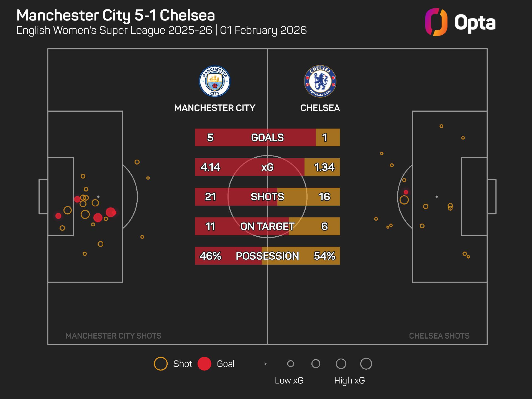
Task: Click the GOALS stat bar label
Action: coord(267,137)
